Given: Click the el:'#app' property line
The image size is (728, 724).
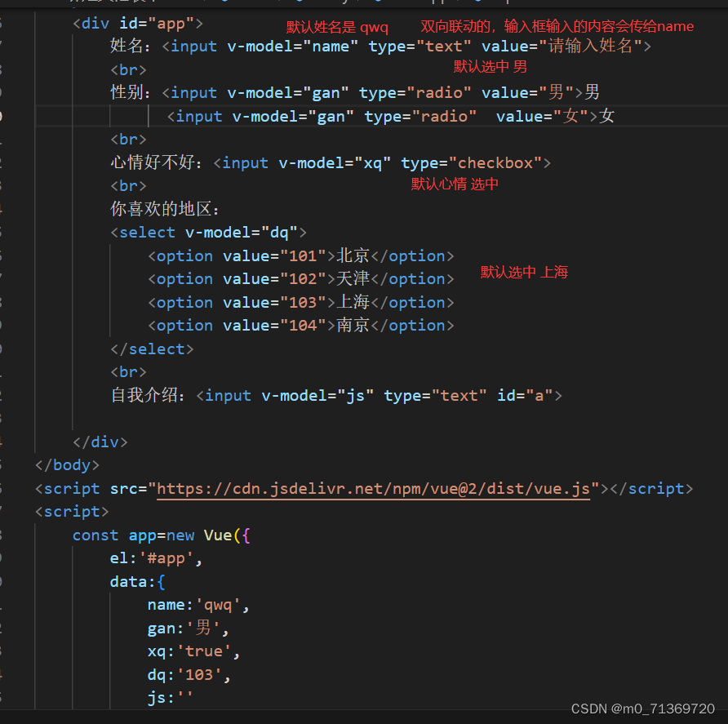Looking at the screenshot, I should [x=156, y=558].
